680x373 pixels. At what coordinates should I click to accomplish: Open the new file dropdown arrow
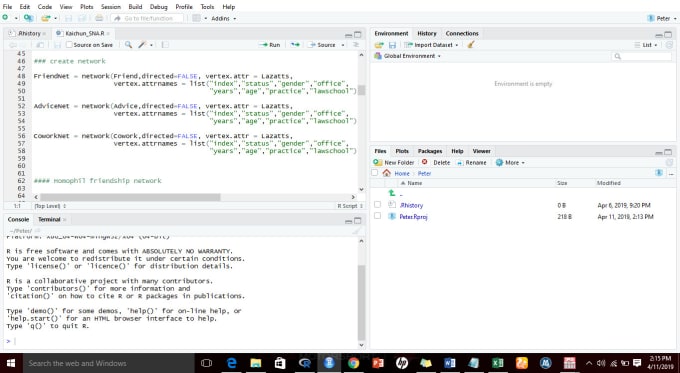pyautogui.click(x=16, y=18)
